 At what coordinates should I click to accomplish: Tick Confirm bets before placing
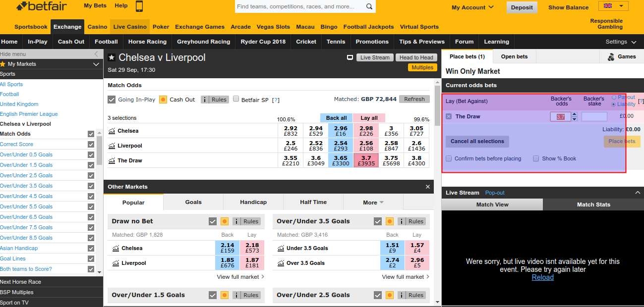coord(449,158)
